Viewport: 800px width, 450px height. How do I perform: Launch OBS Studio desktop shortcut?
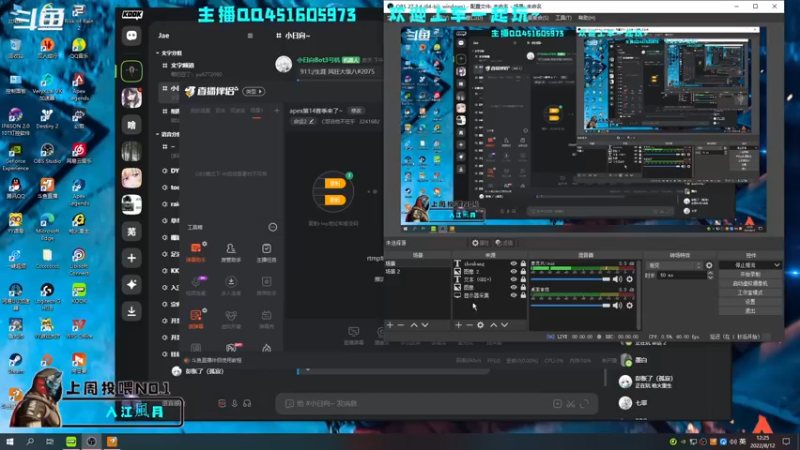pyautogui.click(x=47, y=154)
